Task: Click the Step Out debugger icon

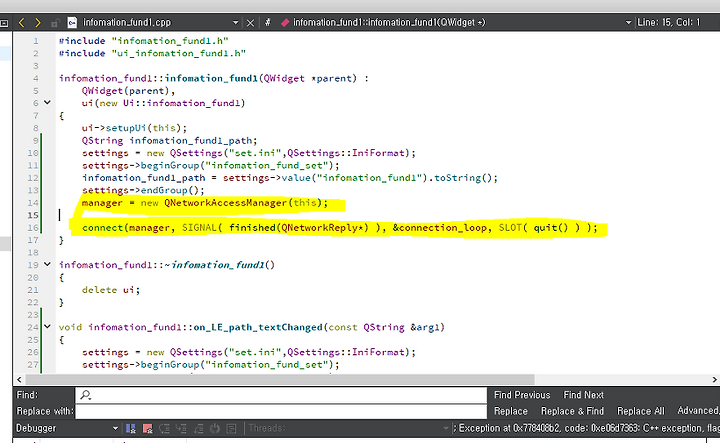Action: click(198, 428)
